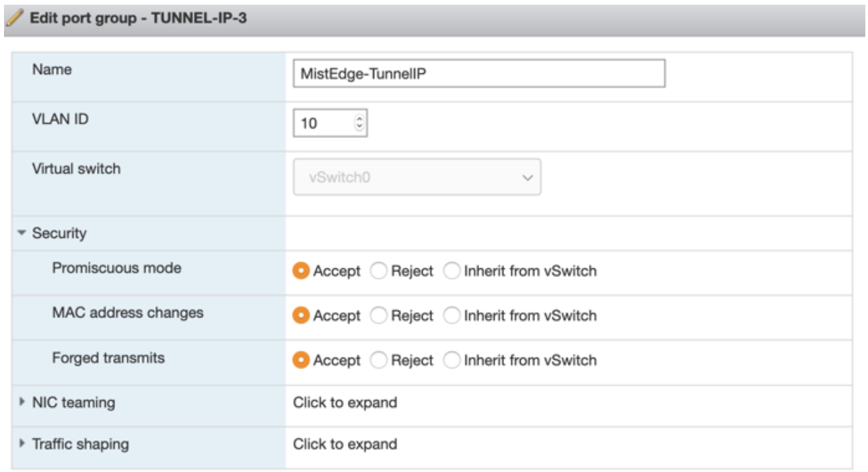Click the Security section label

pos(59,234)
